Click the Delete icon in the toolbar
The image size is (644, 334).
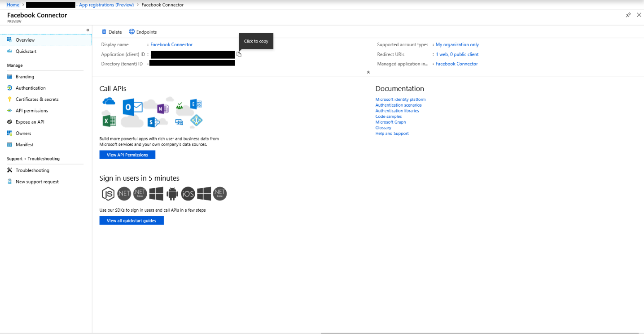[111, 32]
